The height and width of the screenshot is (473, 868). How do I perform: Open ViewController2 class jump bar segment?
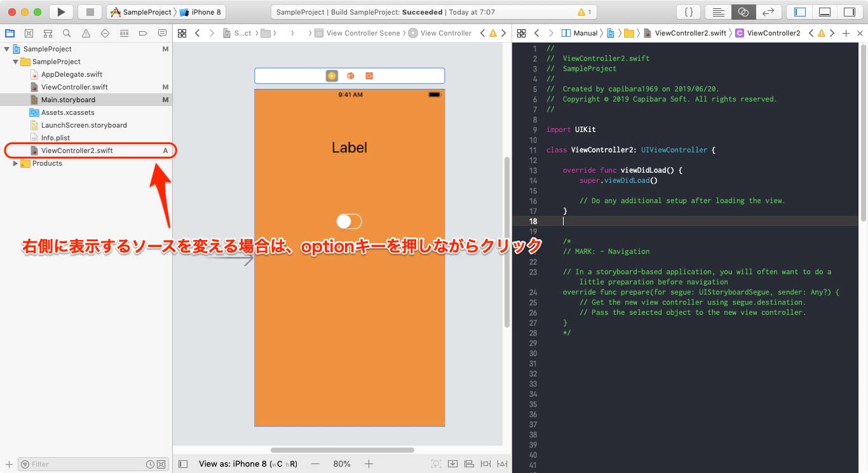(x=768, y=33)
